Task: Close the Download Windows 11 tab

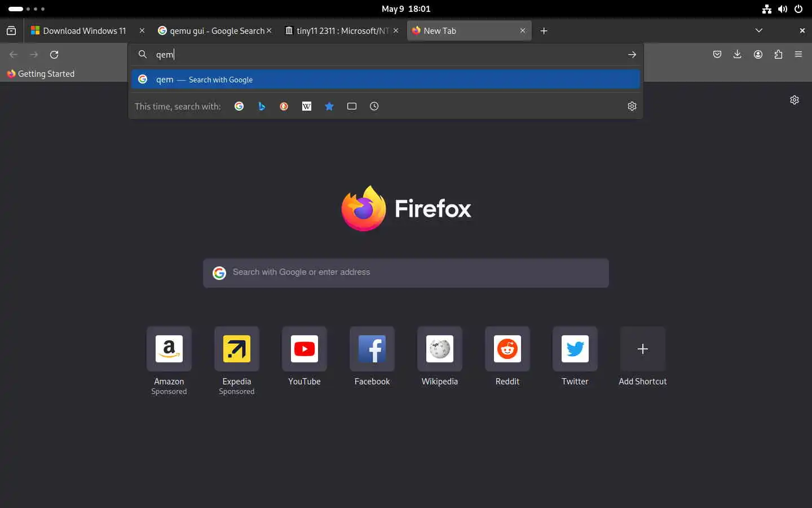Action: point(142,31)
